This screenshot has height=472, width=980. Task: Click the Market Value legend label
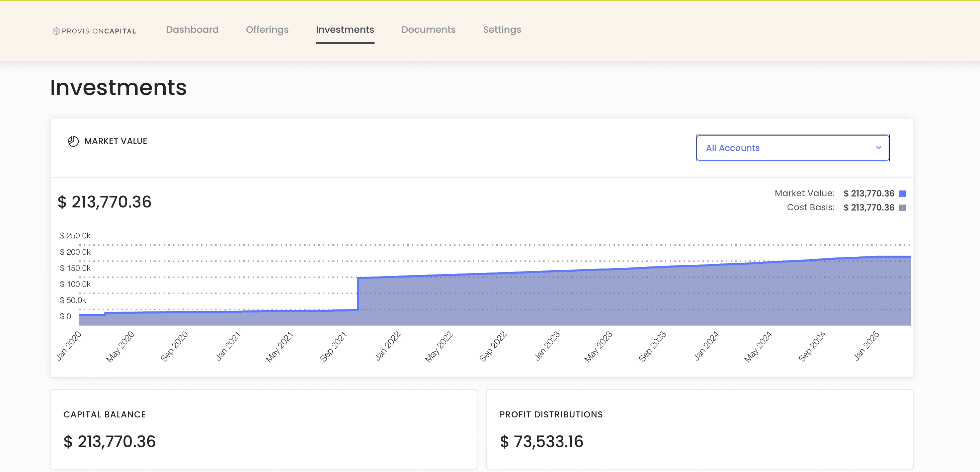pyautogui.click(x=804, y=193)
